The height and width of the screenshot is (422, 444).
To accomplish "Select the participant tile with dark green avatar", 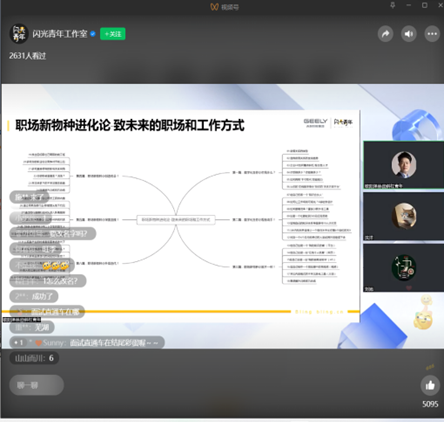I will coord(403,268).
